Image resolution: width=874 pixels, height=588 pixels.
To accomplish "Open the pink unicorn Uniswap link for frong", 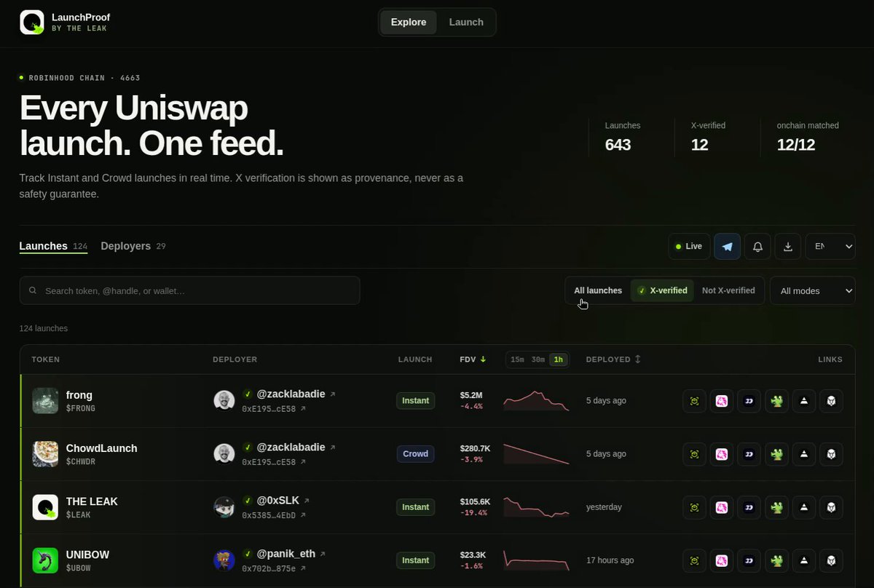I will click(722, 401).
